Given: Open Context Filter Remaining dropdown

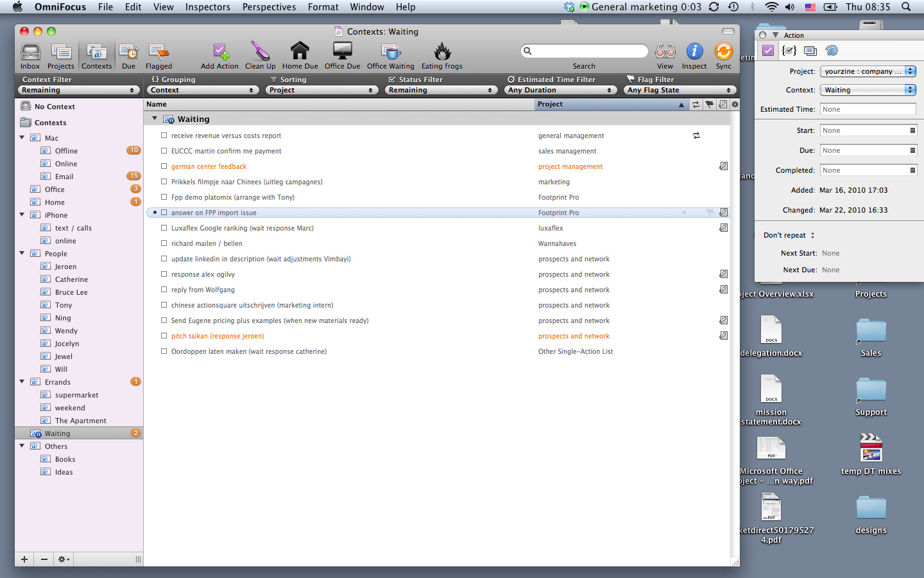Looking at the screenshot, I should click(x=78, y=91).
